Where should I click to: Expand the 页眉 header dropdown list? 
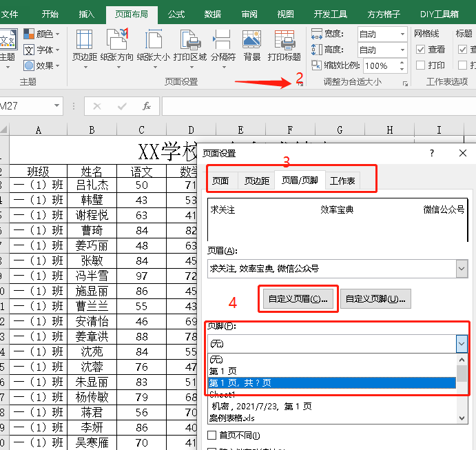click(x=462, y=269)
